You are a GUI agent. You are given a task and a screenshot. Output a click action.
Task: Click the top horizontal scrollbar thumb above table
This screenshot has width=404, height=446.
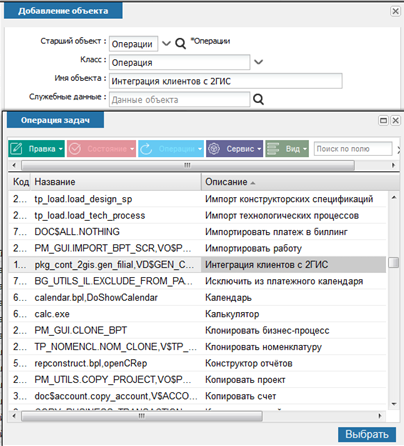coord(188,165)
